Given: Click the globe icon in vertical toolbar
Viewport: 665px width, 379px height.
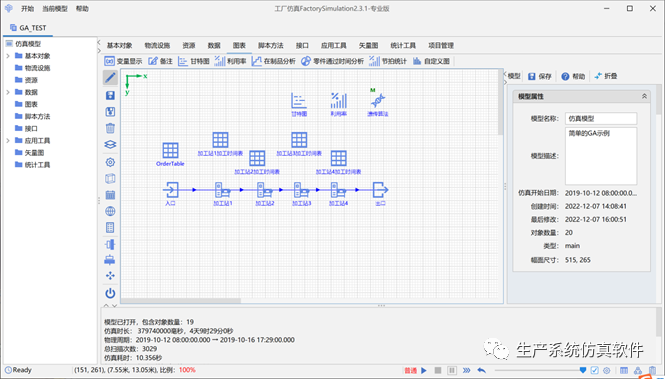Looking at the screenshot, I should coord(110,211).
